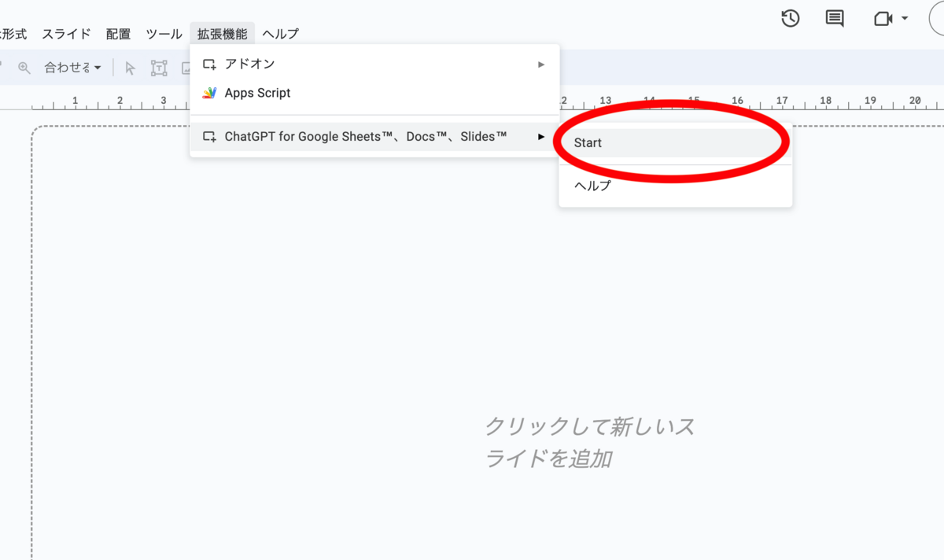This screenshot has height=560, width=944.
Task: Select the arrow cursor tool
Action: click(x=131, y=68)
